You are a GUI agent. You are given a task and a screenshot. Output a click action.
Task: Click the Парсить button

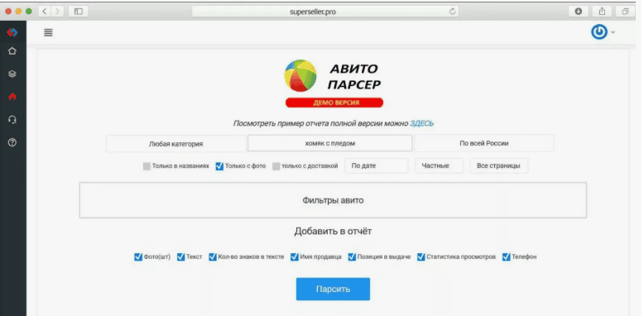(x=333, y=289)
